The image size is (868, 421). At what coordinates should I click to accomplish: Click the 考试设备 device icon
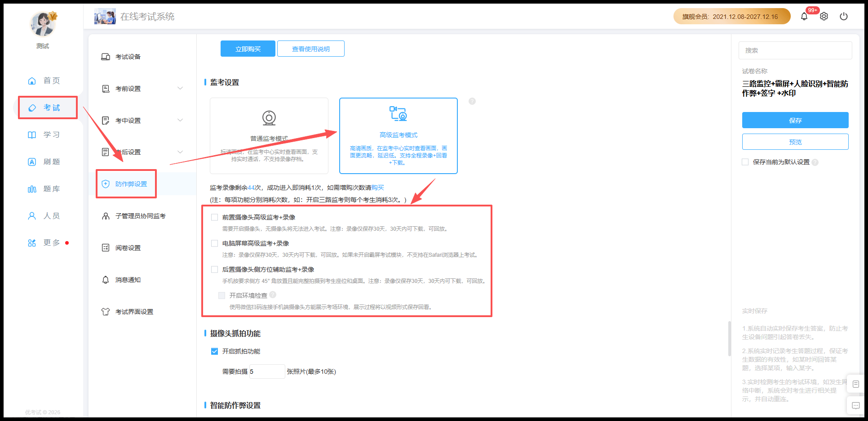point(106,57)
